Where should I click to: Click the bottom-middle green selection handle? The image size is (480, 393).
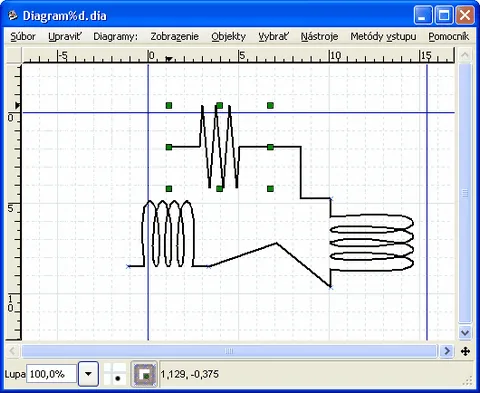[x=219, y=189]
